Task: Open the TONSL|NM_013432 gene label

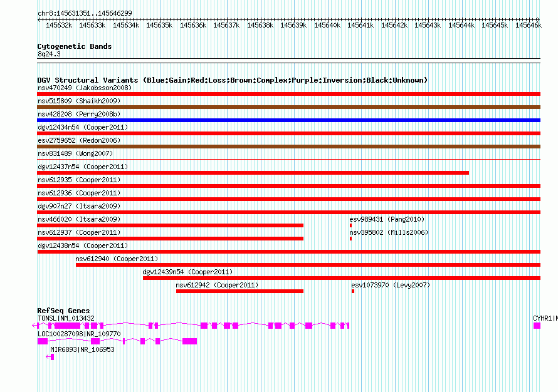Action: click(x=66, y=318)
